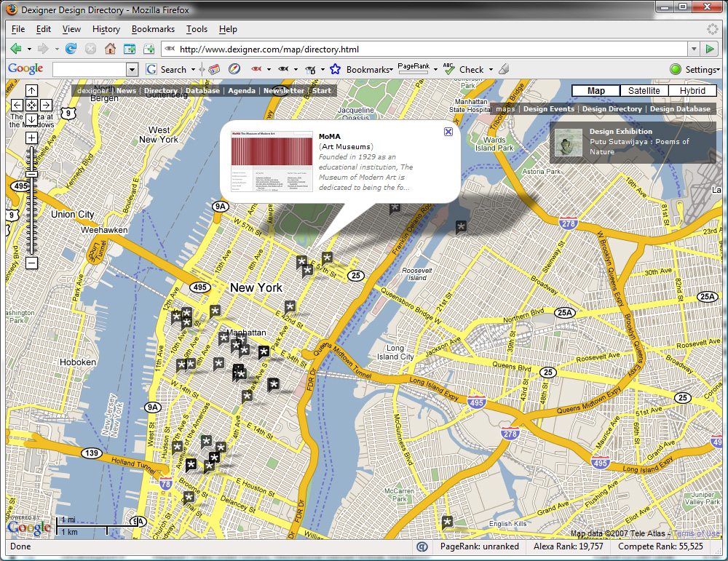
Task: Open the Google search box dropdown
Action: [x=132, y=70]
